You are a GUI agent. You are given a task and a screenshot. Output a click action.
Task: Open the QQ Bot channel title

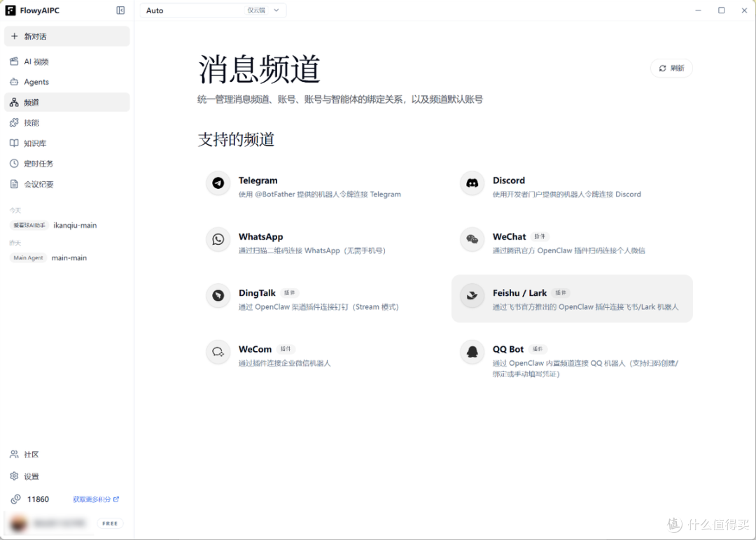tap(508, 349)
